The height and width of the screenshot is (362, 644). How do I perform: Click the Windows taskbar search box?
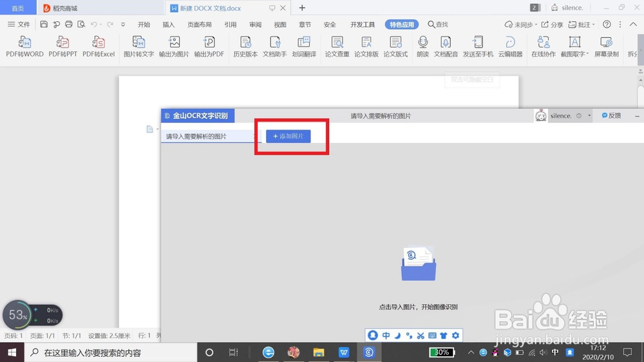[111, 352]
